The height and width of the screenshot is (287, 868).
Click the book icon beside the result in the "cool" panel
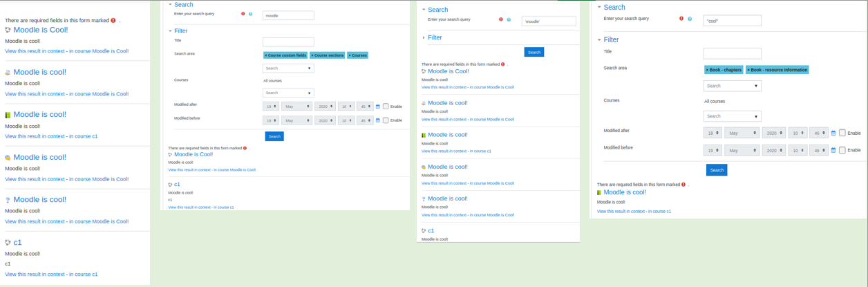click(x=599, y=192)
